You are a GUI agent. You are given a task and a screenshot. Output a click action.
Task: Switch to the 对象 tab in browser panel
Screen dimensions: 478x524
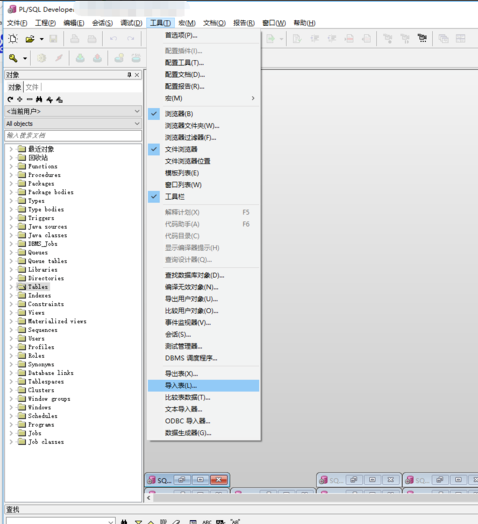(15, 87)
